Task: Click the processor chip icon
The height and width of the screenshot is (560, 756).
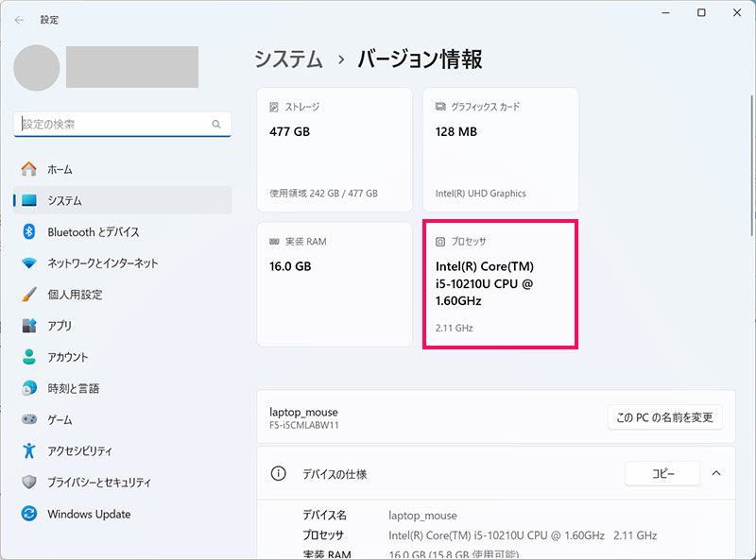Action: pos(440,242)
